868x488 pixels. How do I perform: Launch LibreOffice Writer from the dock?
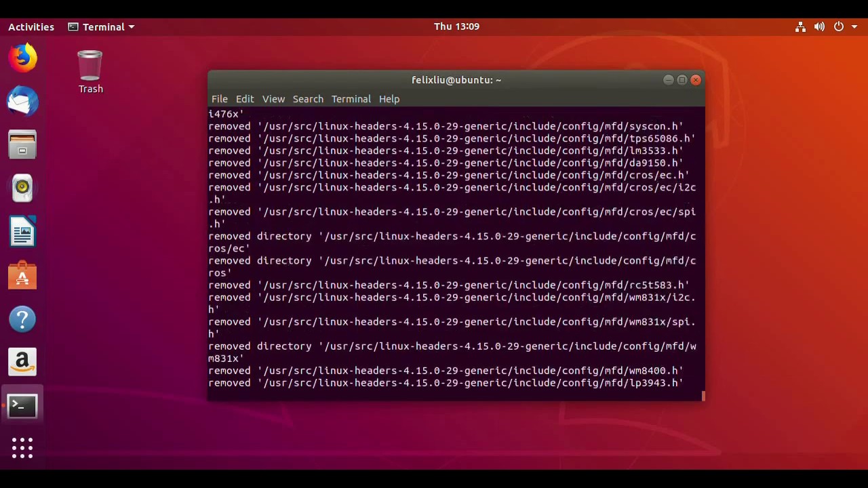22,232
